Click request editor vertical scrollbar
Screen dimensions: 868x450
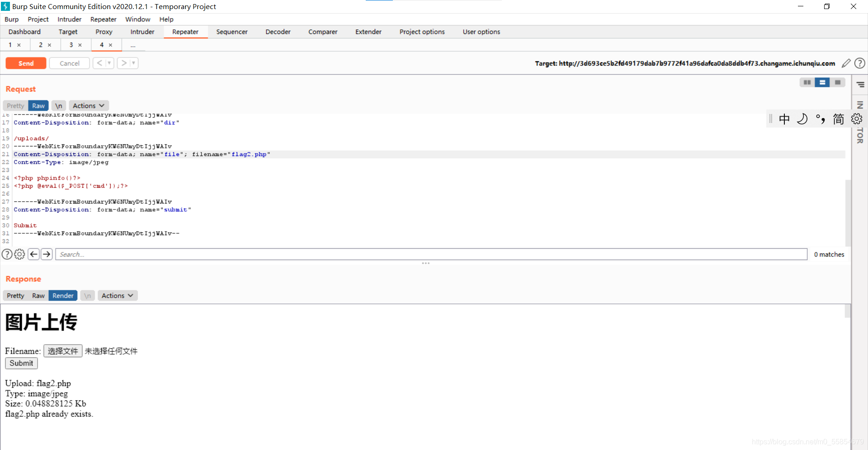coord(848,213)
